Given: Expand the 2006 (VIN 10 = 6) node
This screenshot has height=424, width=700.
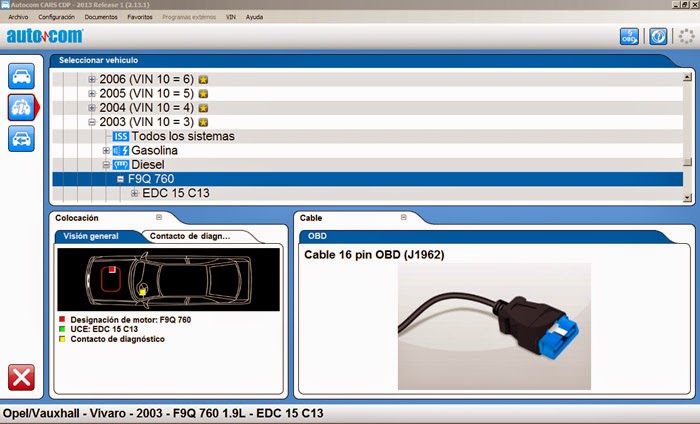Looking at the screenshot, I should pyautogui.click(x=92, y=79).
